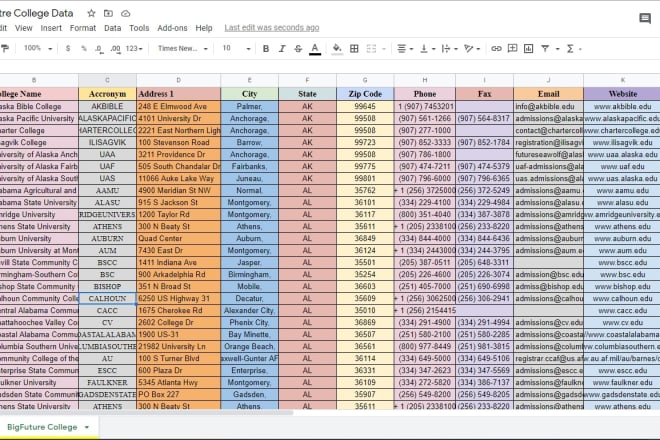
Task: Click the FAULKNER acronym cell
Action: [107, 383]
